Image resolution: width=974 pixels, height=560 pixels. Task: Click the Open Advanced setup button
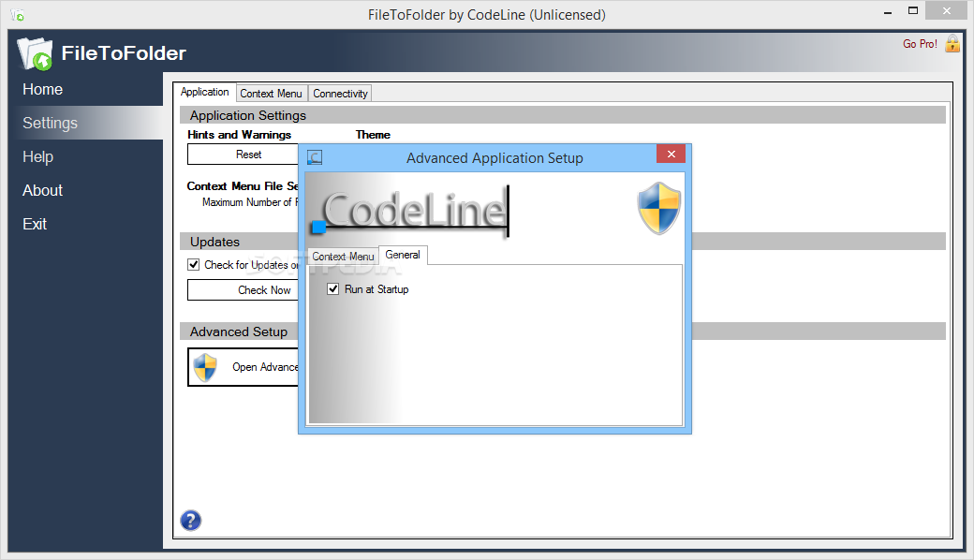(x=243, y=367)
